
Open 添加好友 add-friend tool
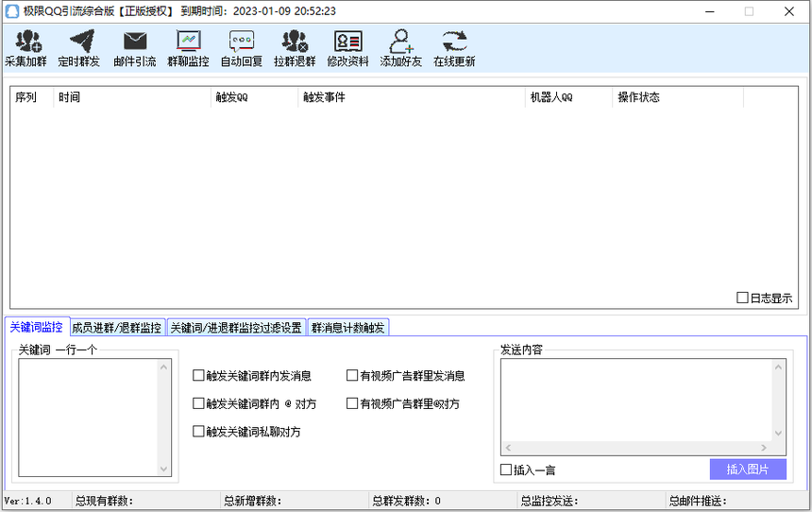401,48
